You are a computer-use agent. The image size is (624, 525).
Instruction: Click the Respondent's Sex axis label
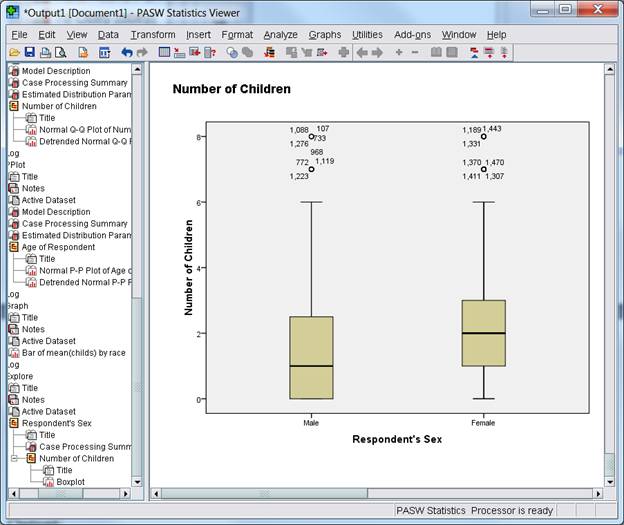[x=397, y=439]
